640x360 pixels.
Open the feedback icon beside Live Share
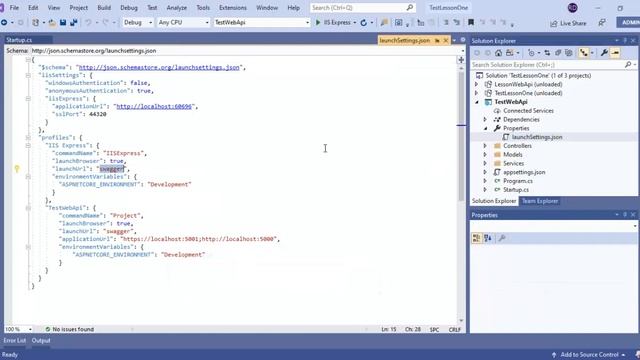[602, 23]
